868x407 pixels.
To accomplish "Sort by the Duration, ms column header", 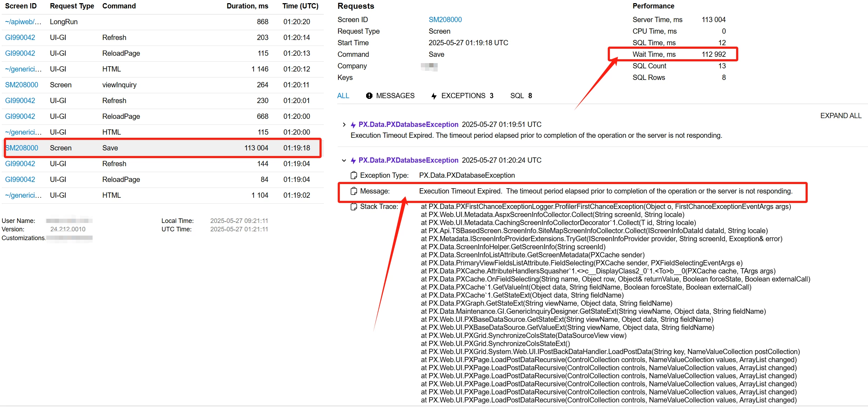I will [247, 6].
